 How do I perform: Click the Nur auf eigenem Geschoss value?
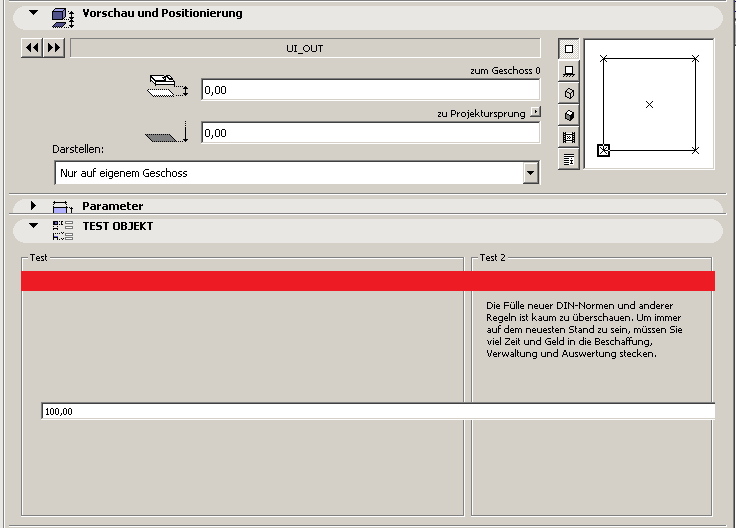pos(123,173)
